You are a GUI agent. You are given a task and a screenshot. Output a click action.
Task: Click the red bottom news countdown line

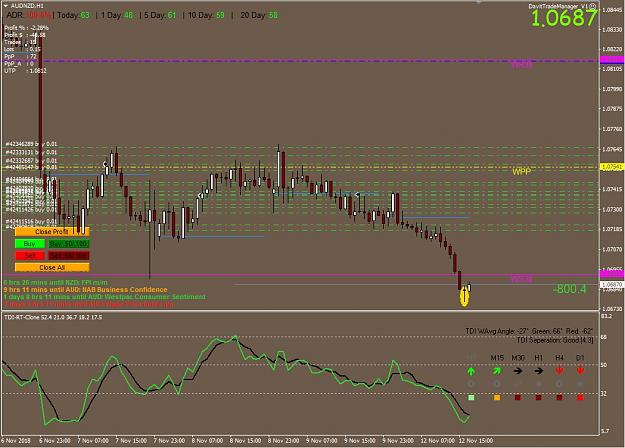[x=88, y=304]
